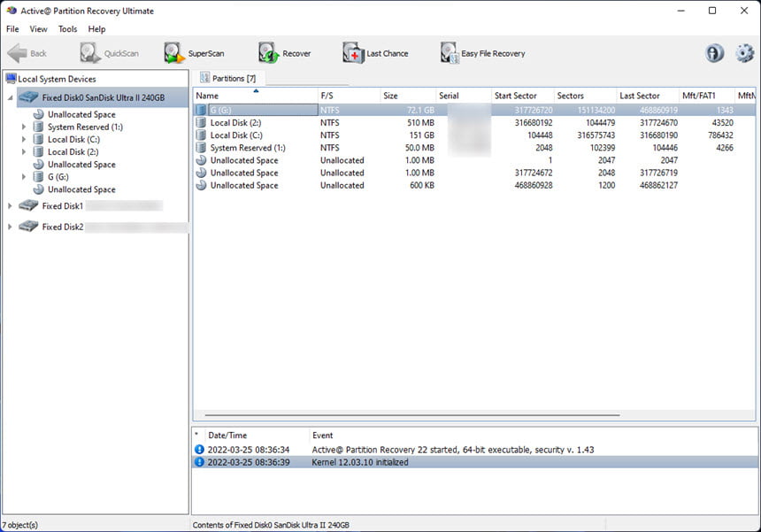Sort by Last Sector column header
This screenshot has width=761, height=532.
pyautogui.click(x=648, y=96)
